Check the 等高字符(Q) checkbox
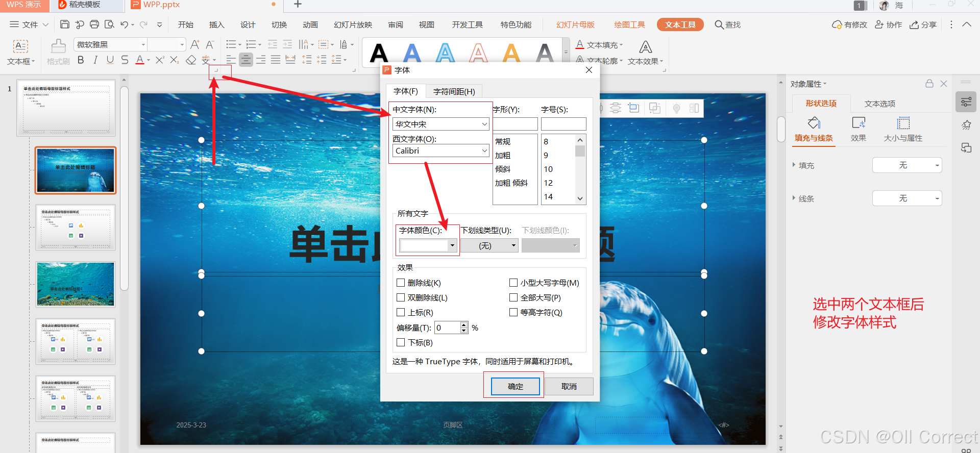The width and height of the screenshot is (980, 453). 513,312
